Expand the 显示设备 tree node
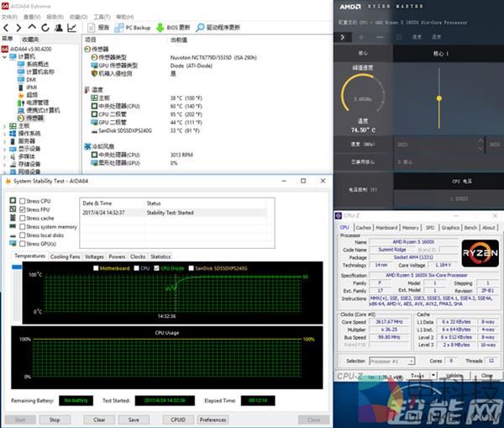 [4, 149]
